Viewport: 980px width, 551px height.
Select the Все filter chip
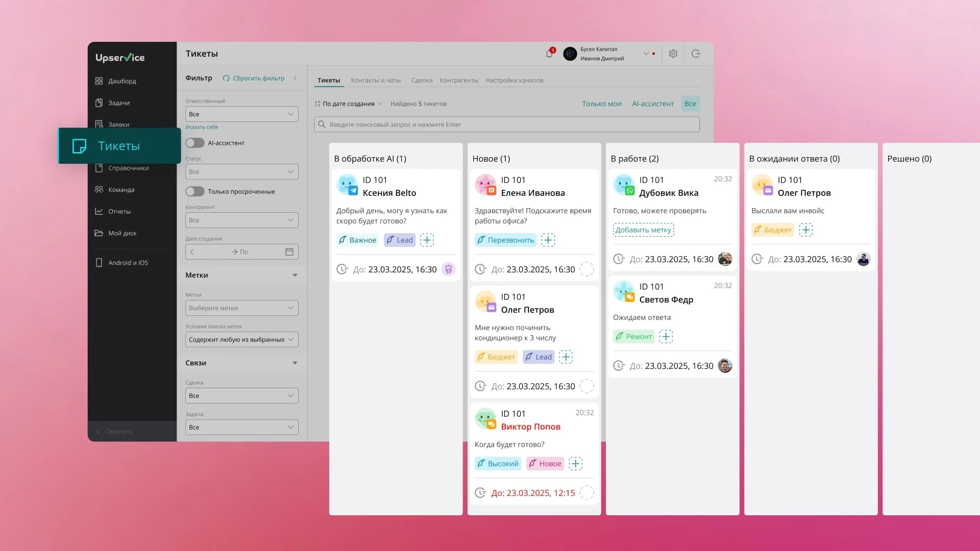tap(690, 104)
